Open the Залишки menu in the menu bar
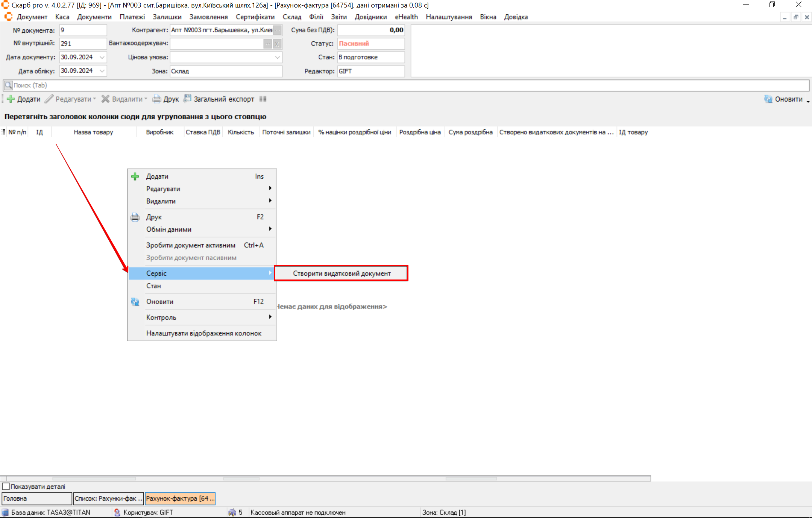 click(167, 17)
